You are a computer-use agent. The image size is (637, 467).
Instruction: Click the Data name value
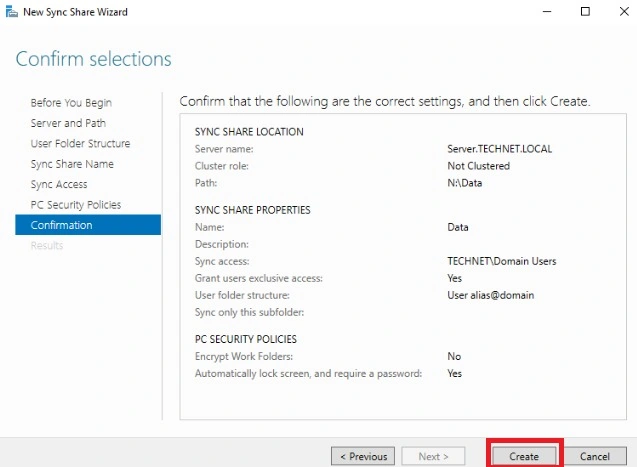pyautogui.click(x=458, y=227)
